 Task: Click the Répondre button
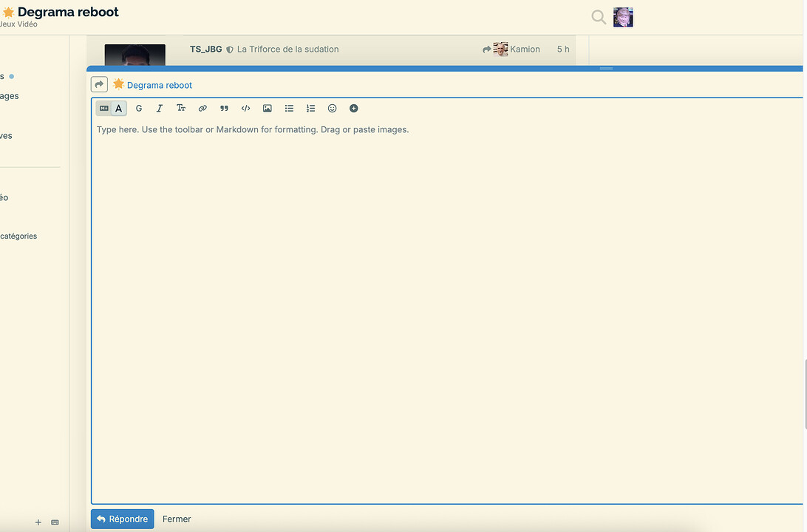click(x=122, y=519)
